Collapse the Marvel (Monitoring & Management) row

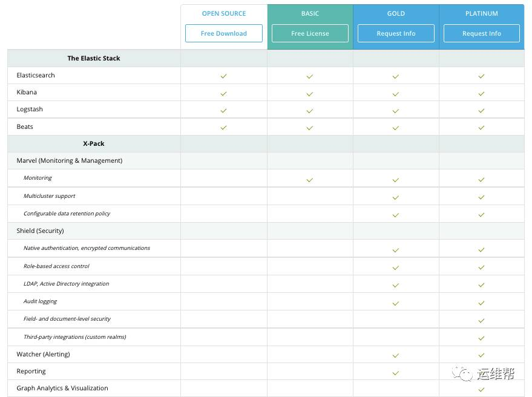coord(68,160)
